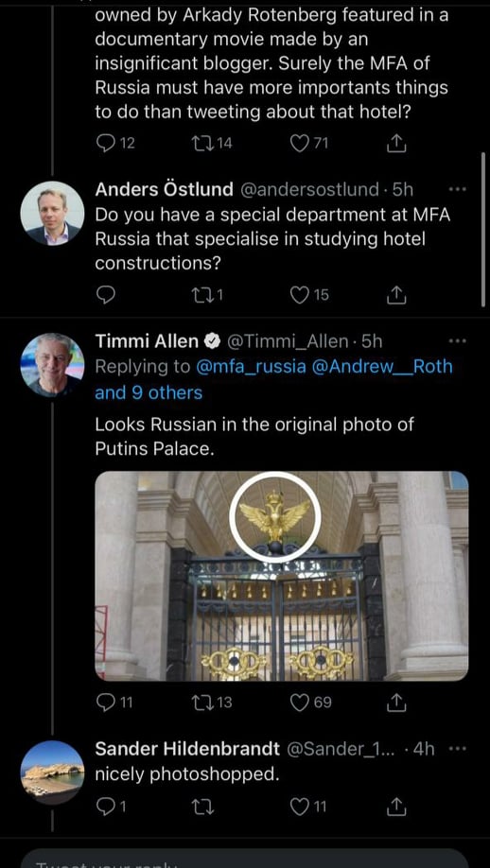Share Sander Hildenbrandt's reply
Viewport: 490px width, 868px height.
coord(395,807)
